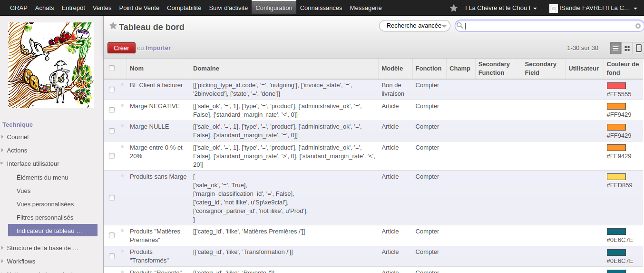Click star next to Tableau de bord title
644x273 pixels.
click(113, 26)
